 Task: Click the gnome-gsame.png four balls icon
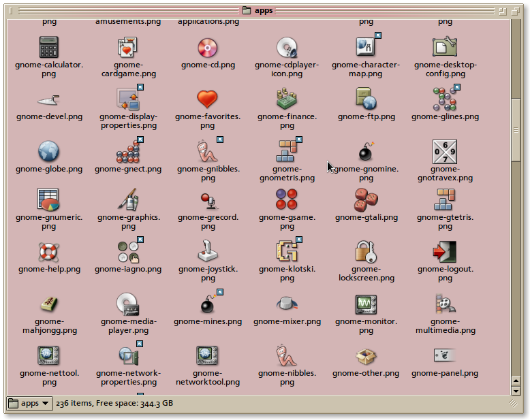click(287, 199)
